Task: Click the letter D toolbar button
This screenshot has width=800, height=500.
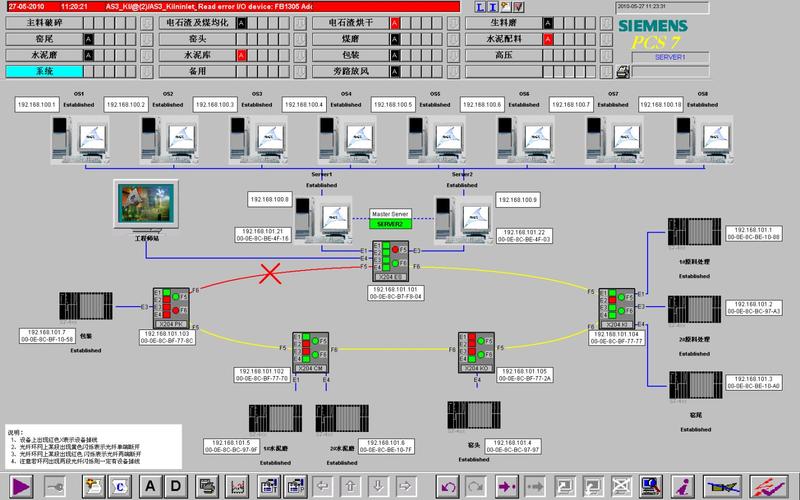Action: tap(175, 486)
